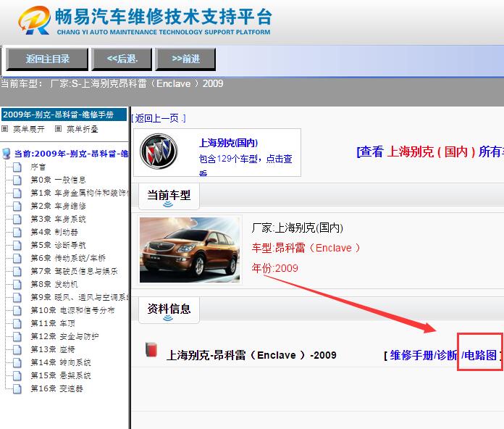Click the 2009年-别克-昂科雷-维修手册 panel header
The width and height of the screenshot is (504, 429).
click(64, 114)
